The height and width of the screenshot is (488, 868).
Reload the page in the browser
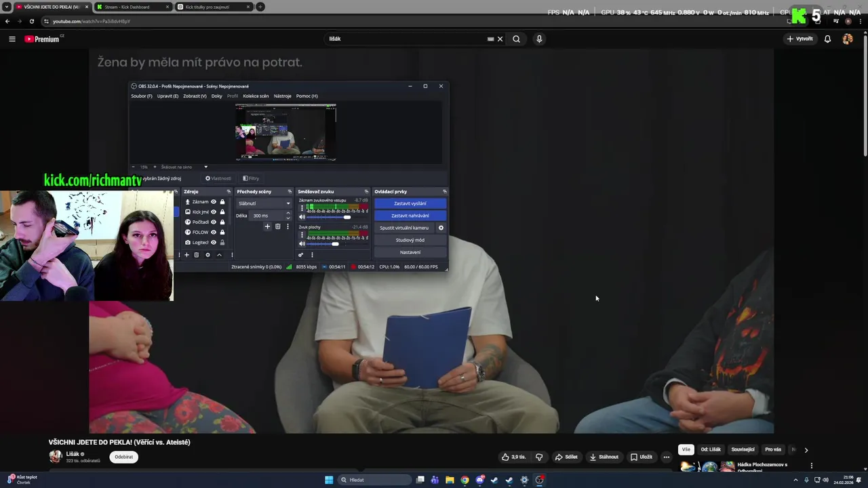pos(31,21)
